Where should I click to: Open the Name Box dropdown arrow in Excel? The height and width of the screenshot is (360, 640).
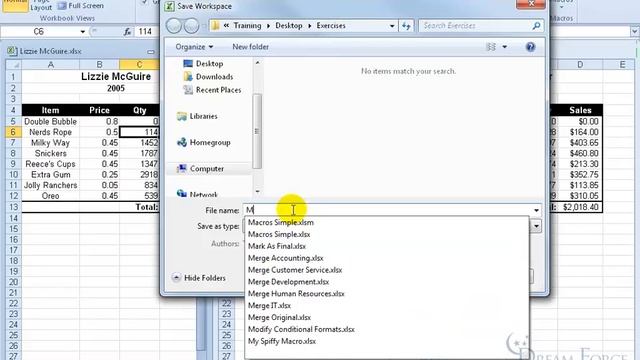(x=83, y=32)
